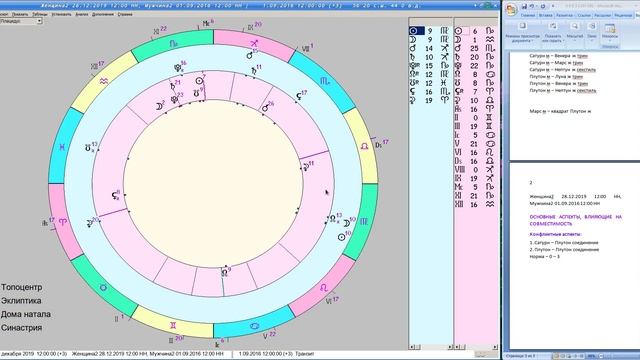Click the Leo sign on the zodiac ring
Image resolution: width=640 pixels, height=360 pixels.
[324, 287]
